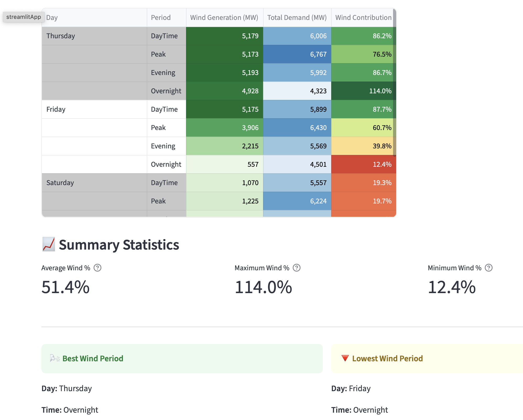Click help icon beside Minimum Wind %
The width and height of the screenshot is (523, 420).
pos(488,268)
